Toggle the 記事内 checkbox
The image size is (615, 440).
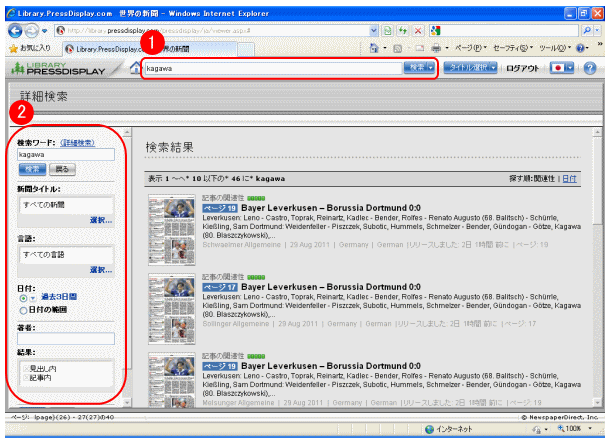26,378
